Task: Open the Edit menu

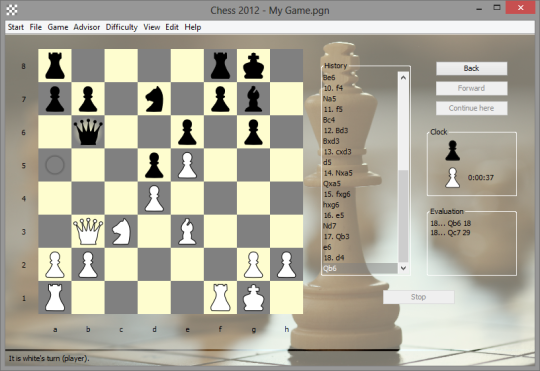Action: pyautogui.click(x=172, y=27)
